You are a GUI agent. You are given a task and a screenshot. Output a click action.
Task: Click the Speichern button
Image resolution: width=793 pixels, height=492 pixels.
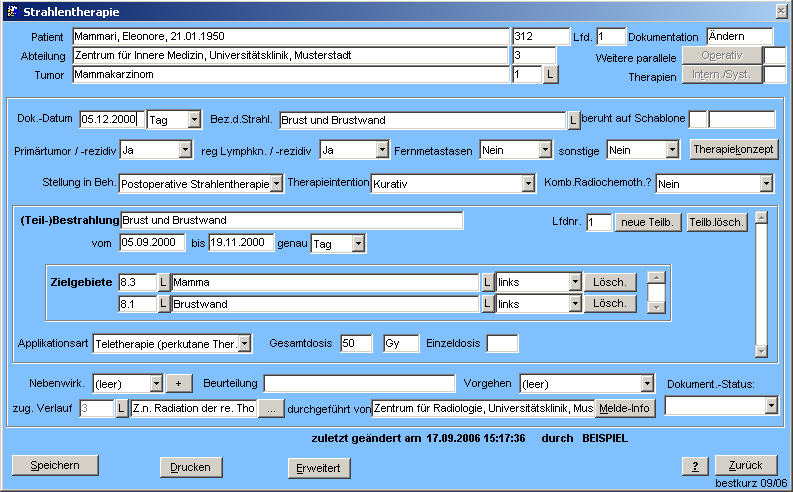point(49,466)
